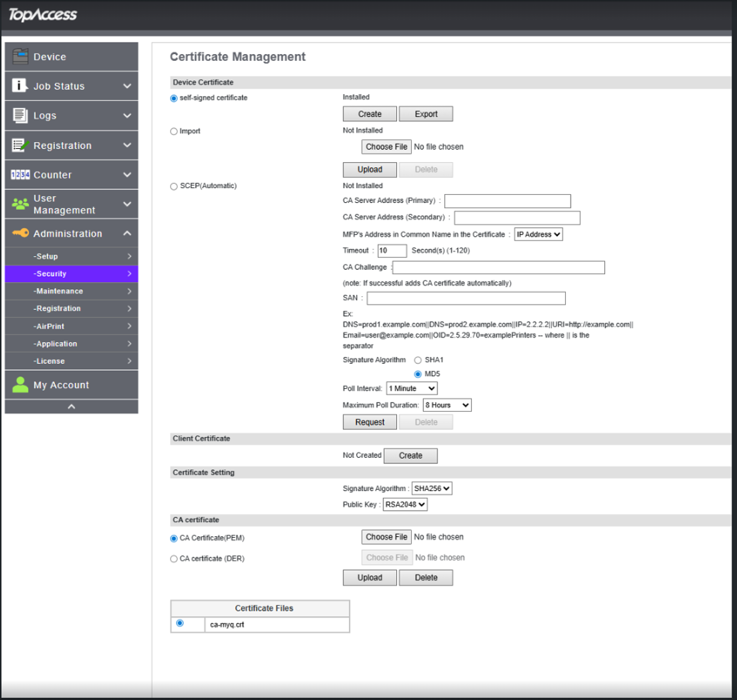Choose SHA1 signature algorithm radio
737x700 pixels.
tap(418, 360)
